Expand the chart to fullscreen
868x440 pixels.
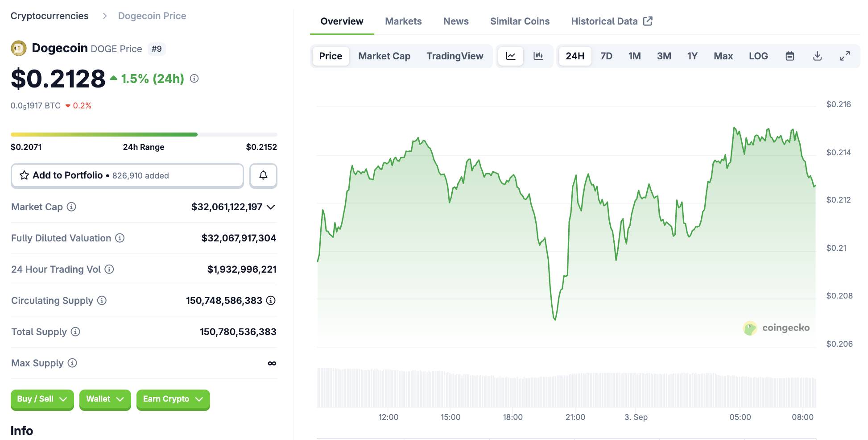[845, 56]
